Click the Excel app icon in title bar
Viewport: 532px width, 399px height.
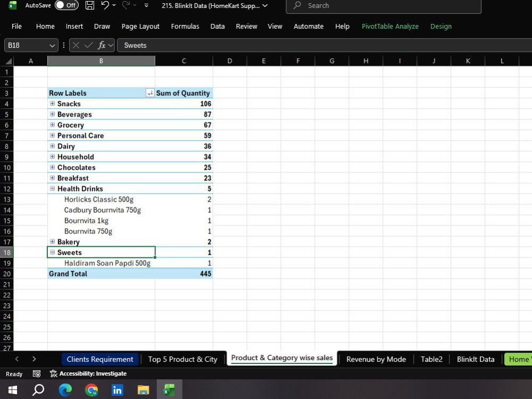tap(13, 5)
